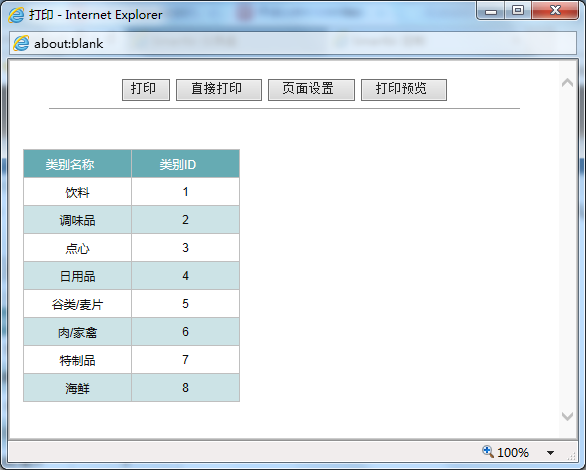Image resolution: width=586 pixels, height=470 pixels.
Task: Click the page icon beside about:blank
Action: pyautogui.click(x=21, y=43)
